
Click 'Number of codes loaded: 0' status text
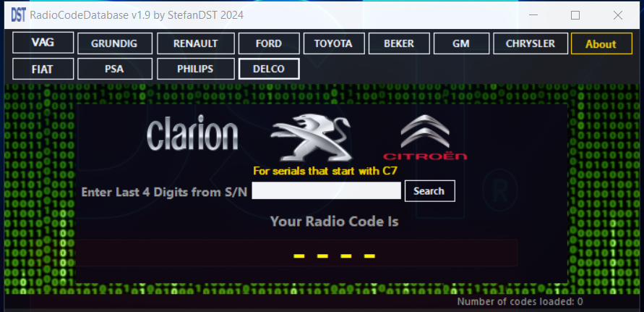click(x=520, y=302)
